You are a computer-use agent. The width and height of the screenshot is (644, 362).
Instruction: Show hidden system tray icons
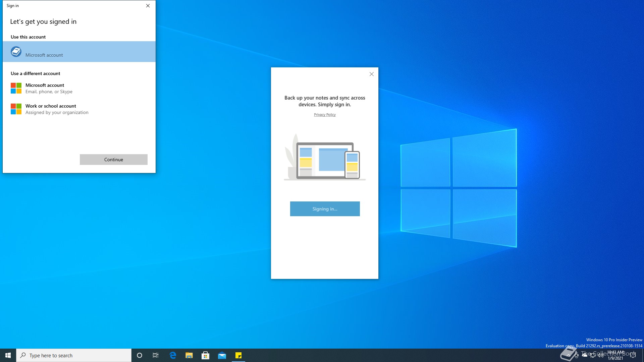[x=568, y=355]
